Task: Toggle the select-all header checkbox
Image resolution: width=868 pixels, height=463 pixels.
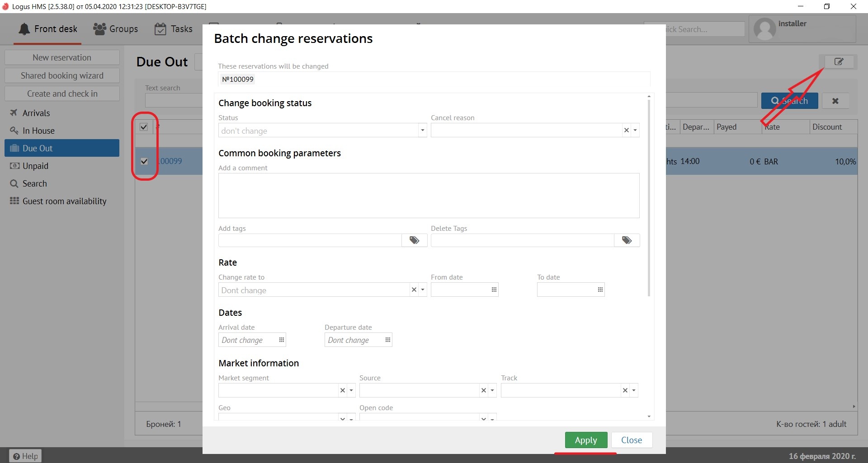Action: [144, 127]
